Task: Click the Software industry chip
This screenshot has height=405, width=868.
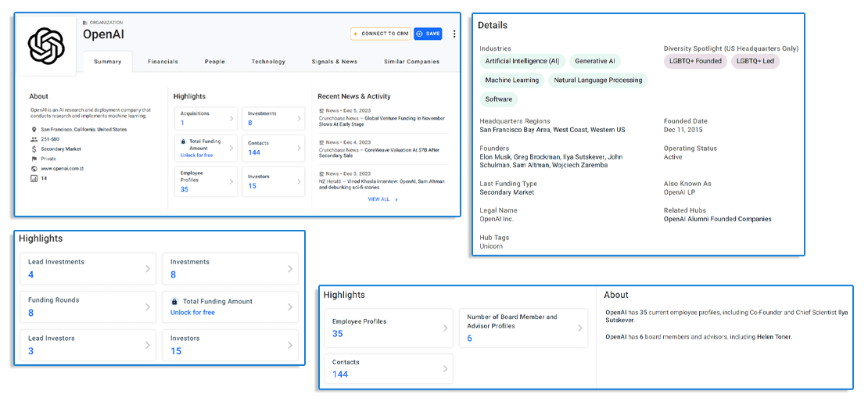Action: (x=499, y=99)
